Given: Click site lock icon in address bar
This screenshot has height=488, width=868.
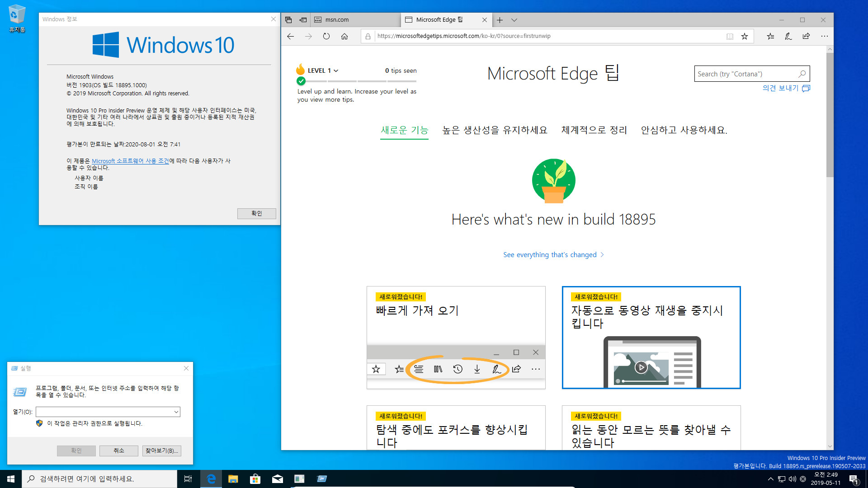Looking at the screenshot, I should pyautogui.click(x=368, y=36).
